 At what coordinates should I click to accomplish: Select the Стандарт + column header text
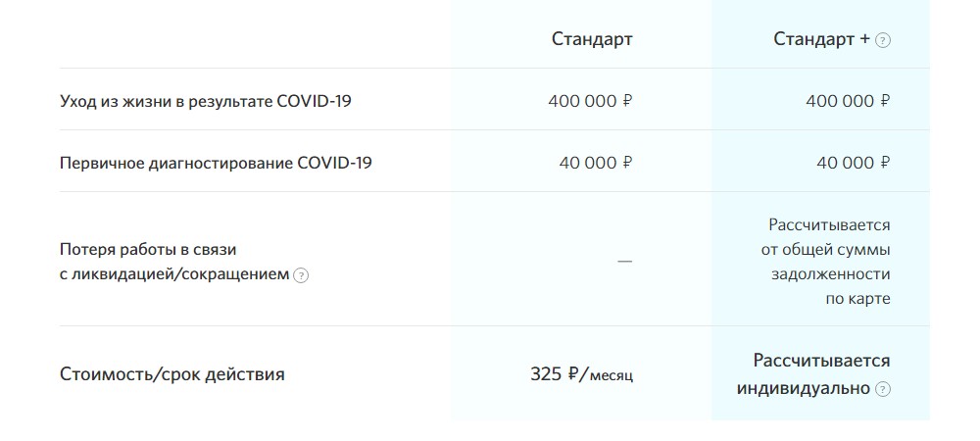tap(822, 39)
